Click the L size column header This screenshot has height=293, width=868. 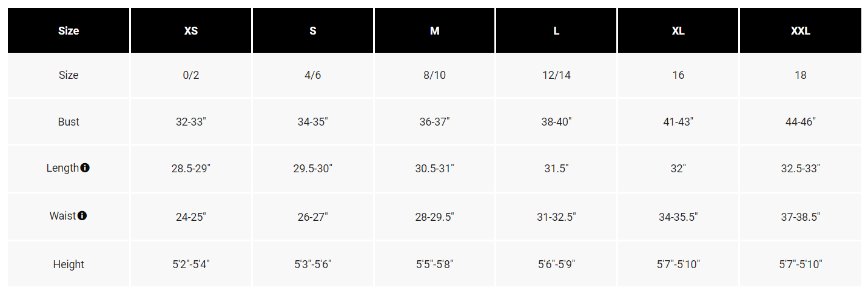[x=556, y=31]
